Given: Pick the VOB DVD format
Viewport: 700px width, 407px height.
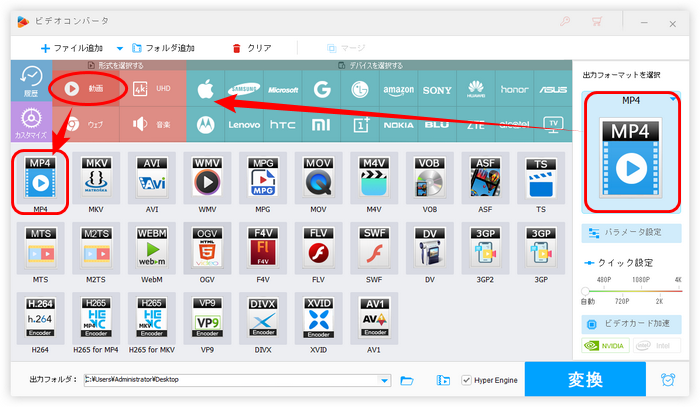Looking at the screenshot, I should [x=429, y=178].
